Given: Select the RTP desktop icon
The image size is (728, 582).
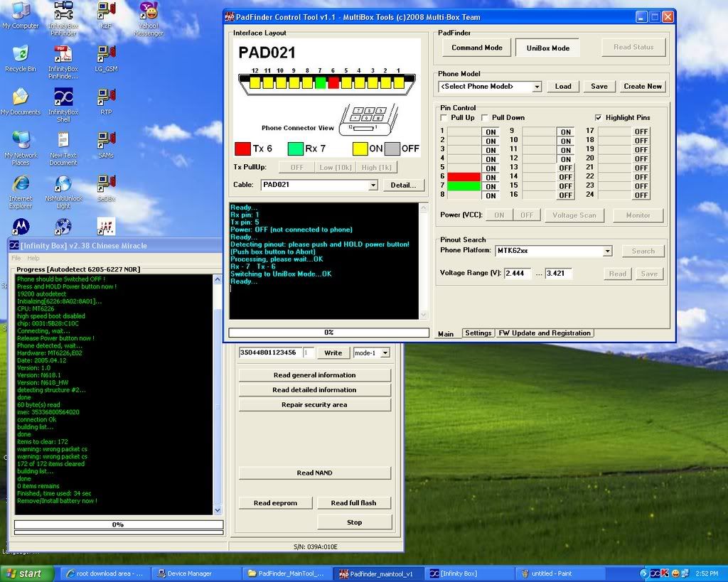Looking at the screenshot, I should click(106, 102).
